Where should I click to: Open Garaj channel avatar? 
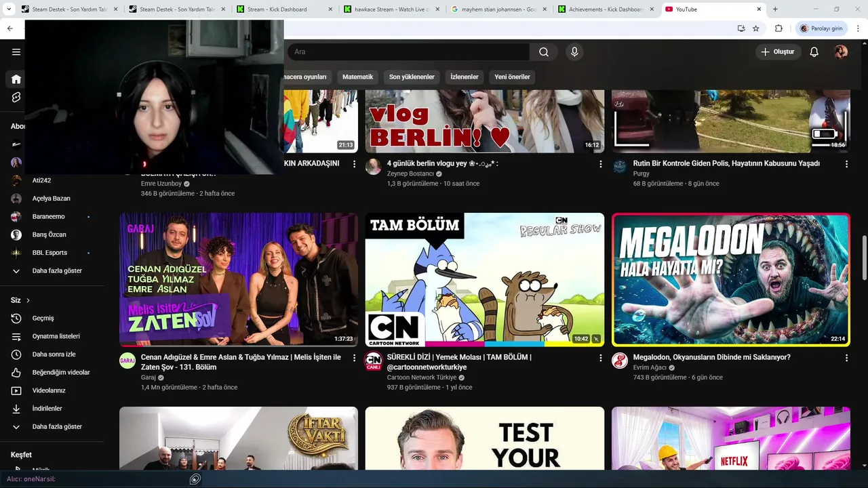pyautogui.click(x=127, y=361)
